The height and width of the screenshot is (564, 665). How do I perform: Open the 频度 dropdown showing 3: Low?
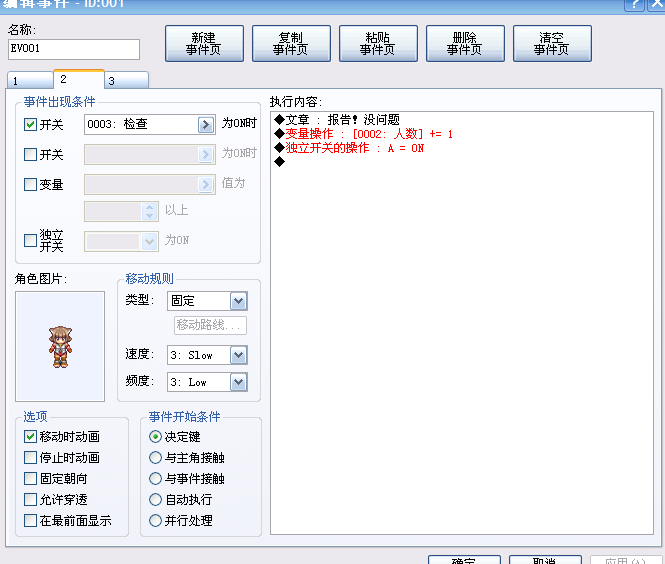[x=207, y=382]
